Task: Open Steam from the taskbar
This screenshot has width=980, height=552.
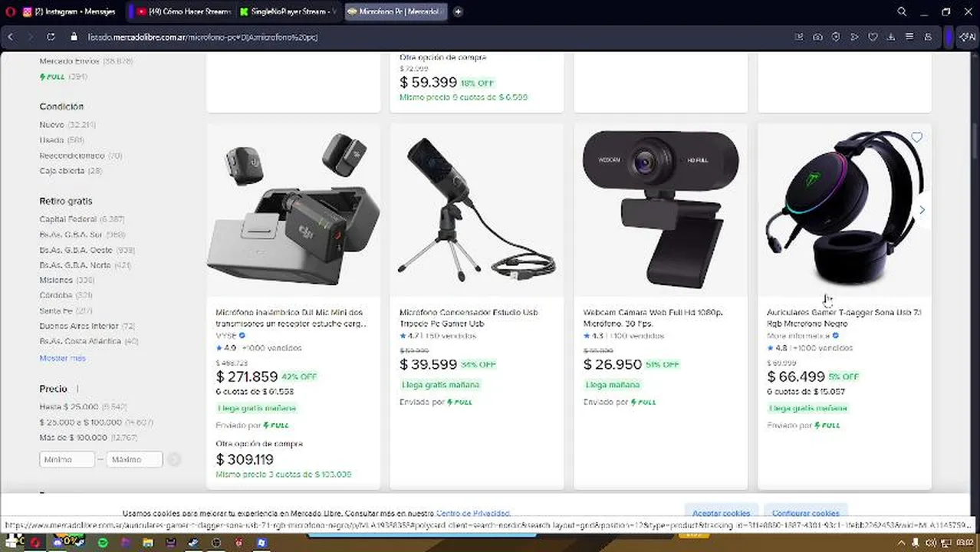Action: (x=193, y=543)
